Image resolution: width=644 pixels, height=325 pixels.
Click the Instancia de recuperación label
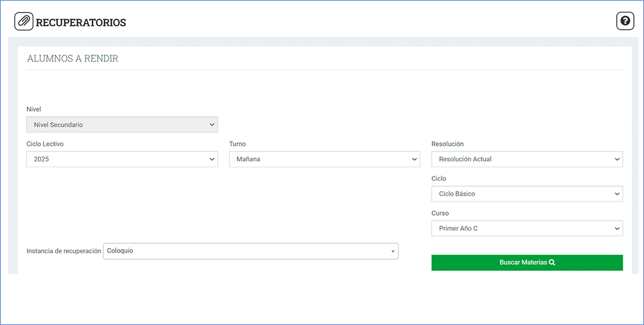pyautogui.click(x=63, y=251)
